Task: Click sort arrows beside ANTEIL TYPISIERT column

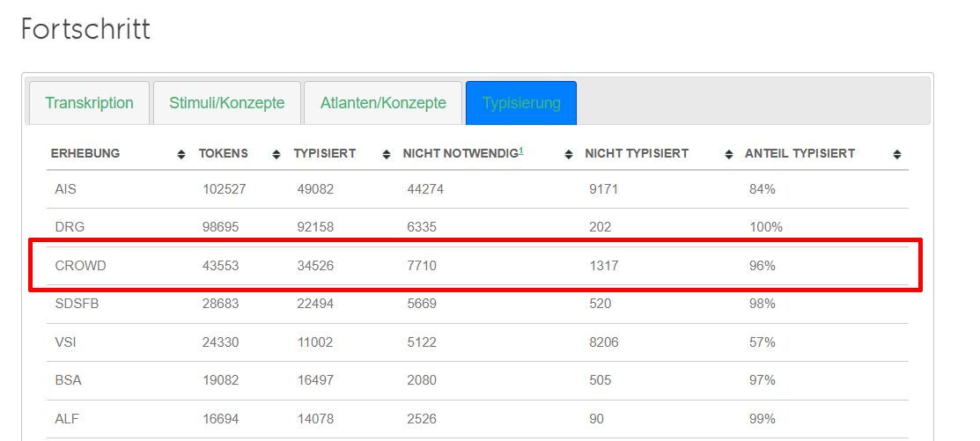Action: (x=896, y=154)
